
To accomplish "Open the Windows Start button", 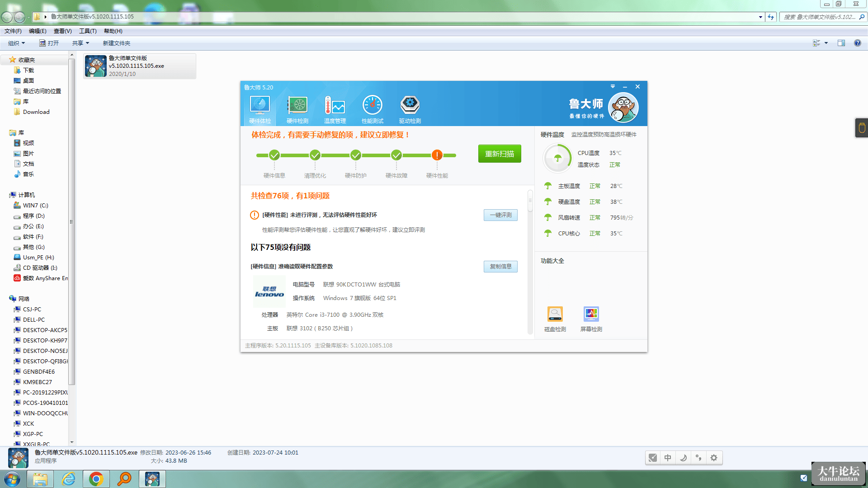I will [x=12, y=479].
